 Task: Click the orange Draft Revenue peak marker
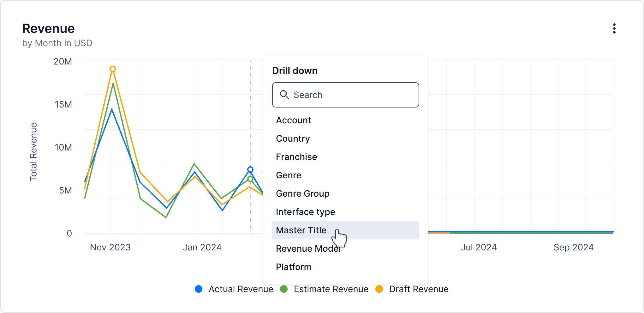pyautogui.click(x=113, y=69)
